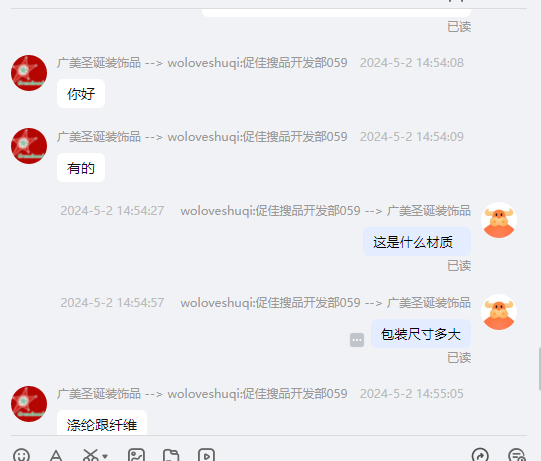Open the send image button
This screenshot has height=461, width=541.
point(136,455)
